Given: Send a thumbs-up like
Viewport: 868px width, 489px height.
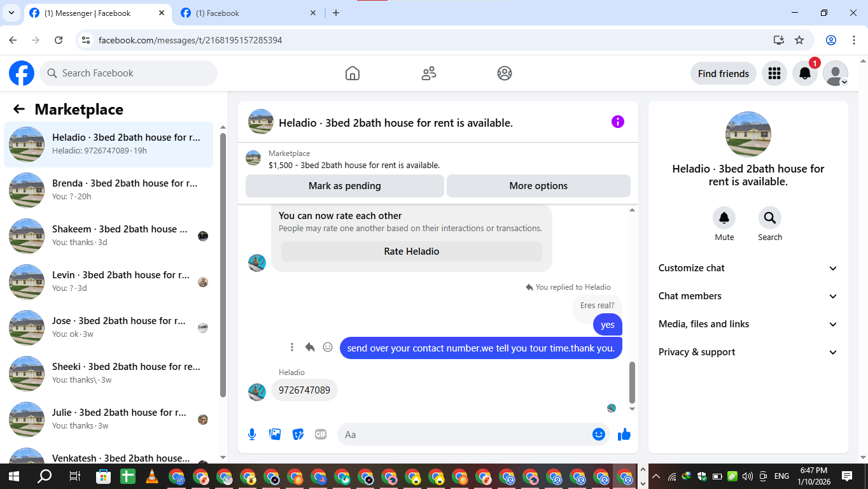Looking at the screenshot, I should (624, 434).
